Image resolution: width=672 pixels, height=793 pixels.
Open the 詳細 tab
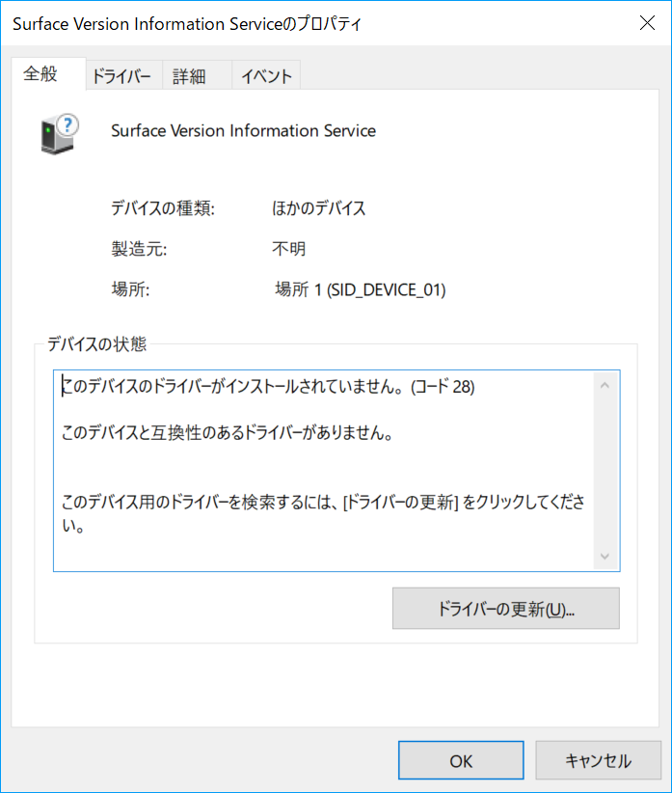[197, 76]
